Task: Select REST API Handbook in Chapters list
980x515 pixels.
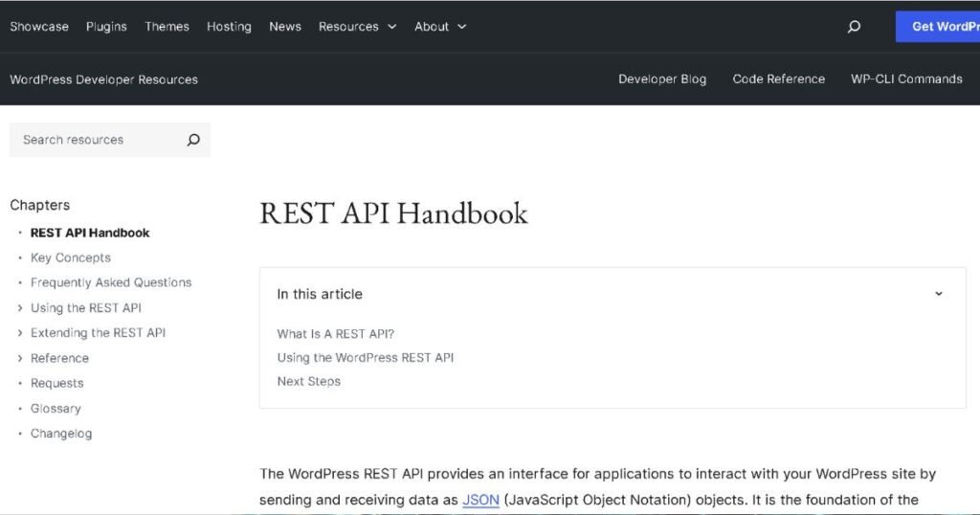Action: (90, 233)
